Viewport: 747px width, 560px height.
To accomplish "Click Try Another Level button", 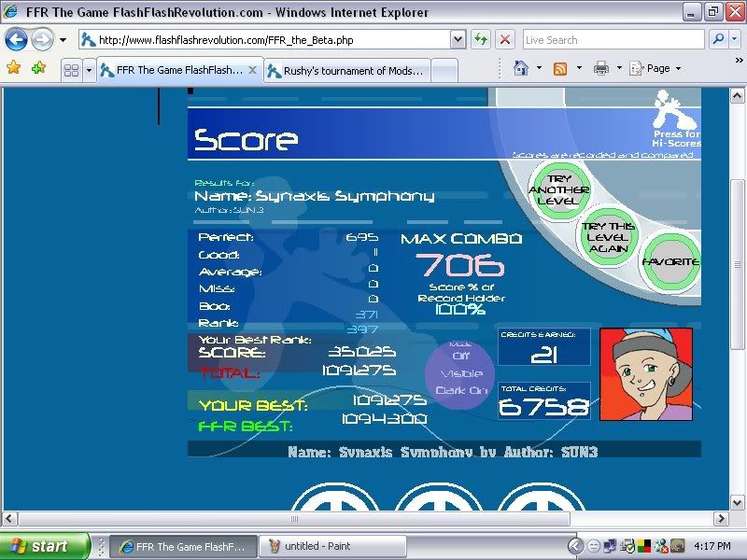I will pos(559,189).
